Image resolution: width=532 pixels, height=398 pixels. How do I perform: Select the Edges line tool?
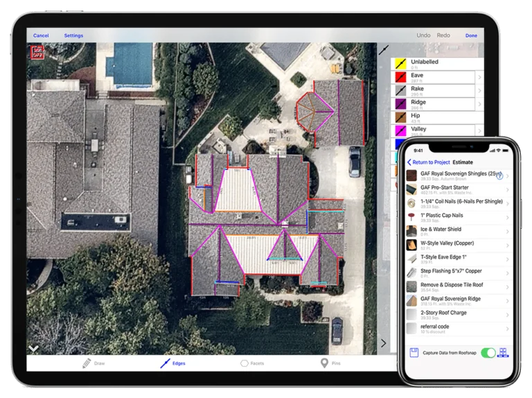(172, 363)
